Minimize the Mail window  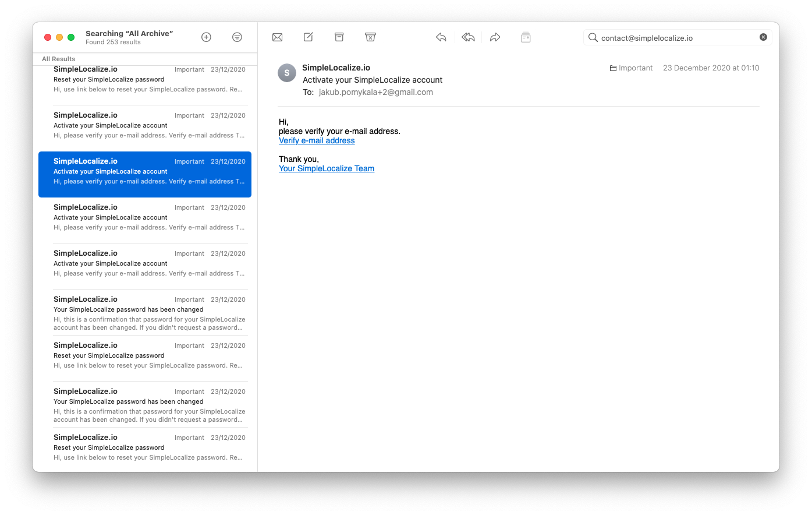point(59,37)
